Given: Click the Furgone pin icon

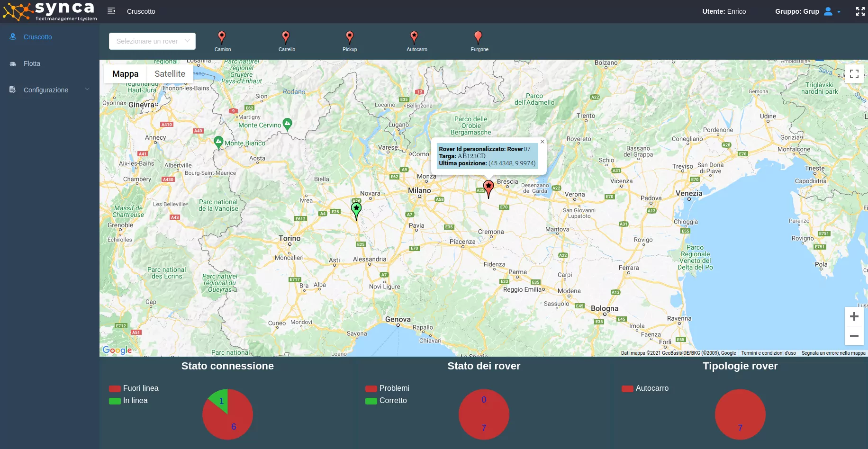Looking at the screenshot, I should [x=478, y=37].
